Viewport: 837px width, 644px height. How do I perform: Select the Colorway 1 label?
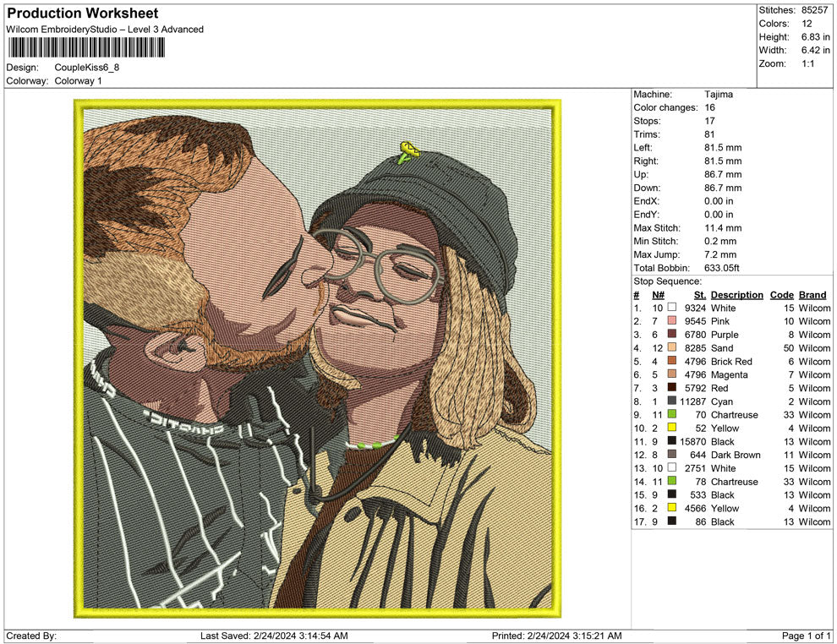[x=80, y=81]
